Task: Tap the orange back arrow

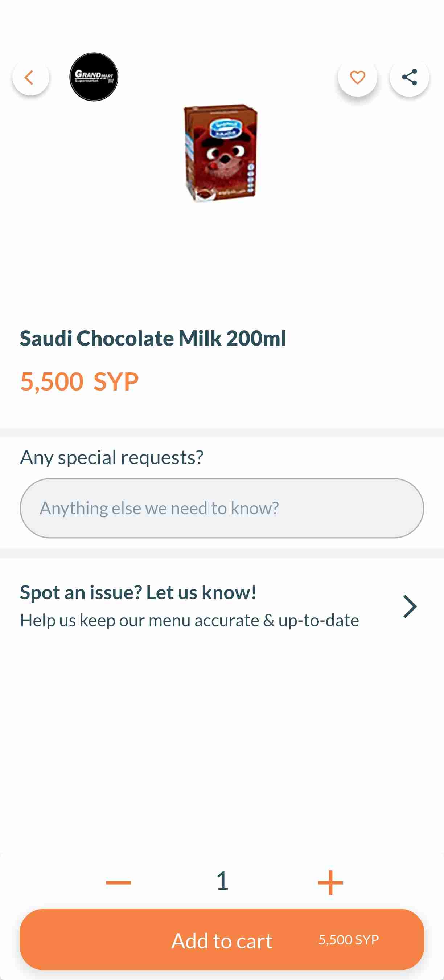Action: click(30, 78)
